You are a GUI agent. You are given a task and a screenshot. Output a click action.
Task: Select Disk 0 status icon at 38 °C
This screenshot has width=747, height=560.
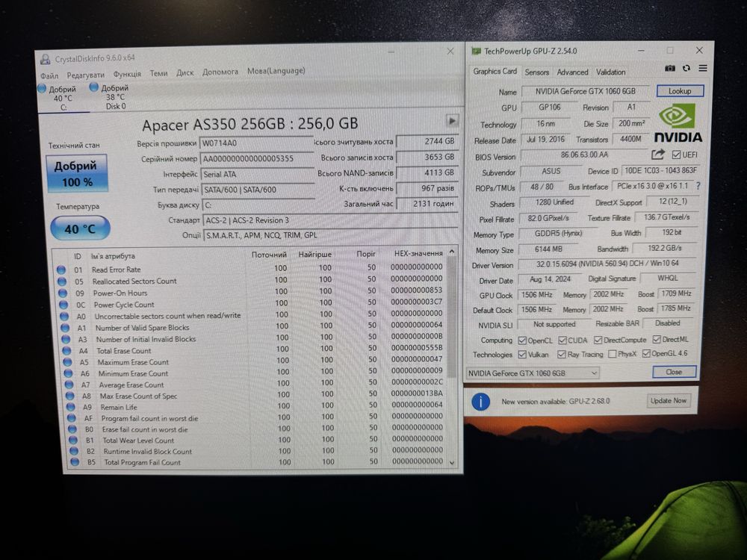(x=94, y=87)
